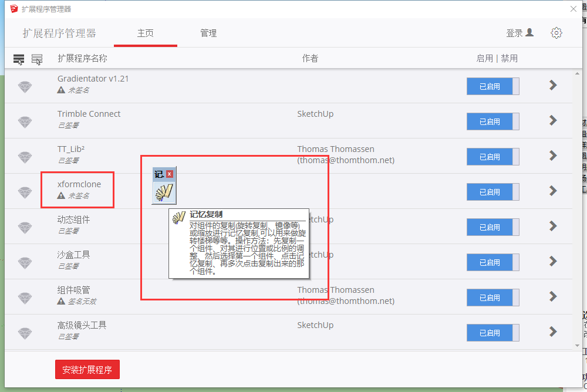This screenshot has height=392, width=587.
Task: Click the 作者 column header
Action: tap(310, 59)
